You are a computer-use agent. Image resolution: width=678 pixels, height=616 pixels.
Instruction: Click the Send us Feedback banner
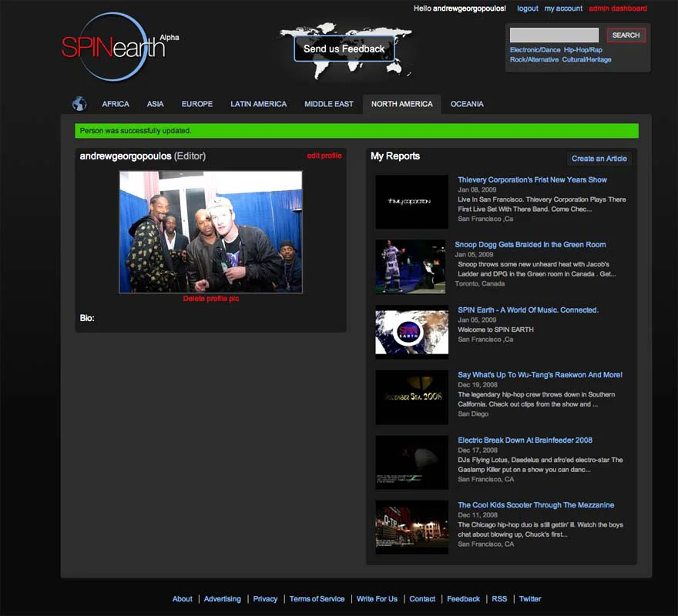pos(344,49)
